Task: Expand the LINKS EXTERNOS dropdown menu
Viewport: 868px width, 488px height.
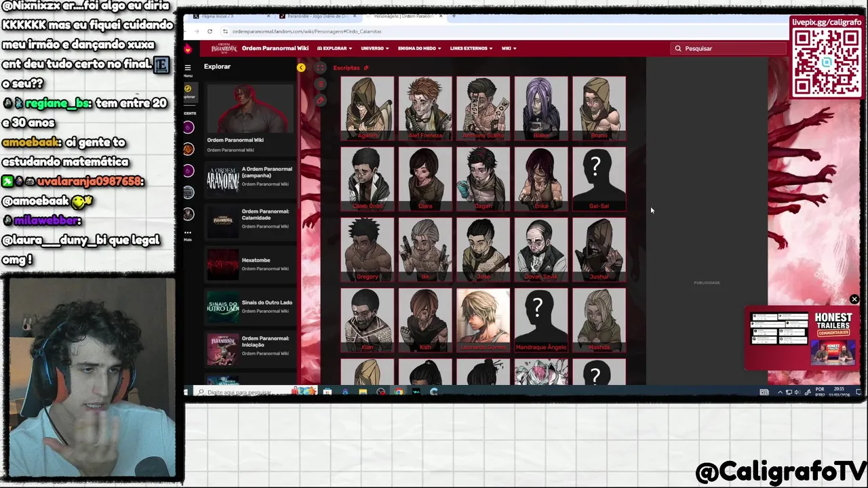Action: 471,49
